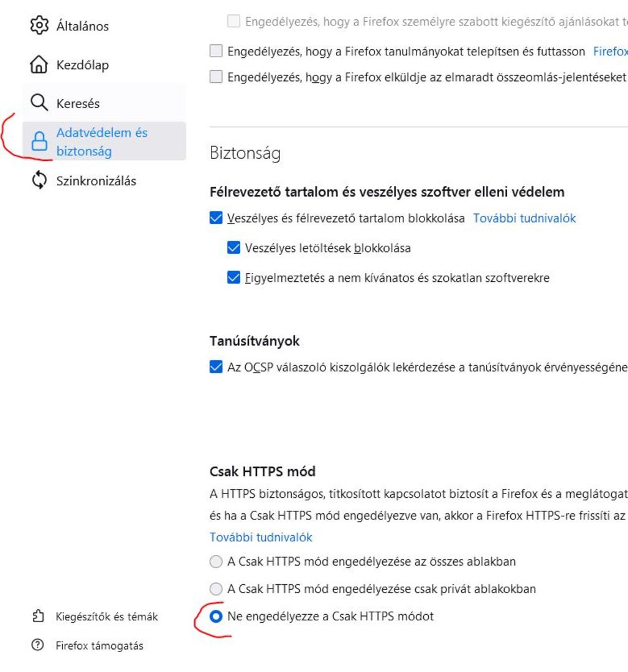Switch to the Általános settings page
Image resolution: width=628 pixels, height=672 pixels.
pyautogui.click(x=82, y=26)
